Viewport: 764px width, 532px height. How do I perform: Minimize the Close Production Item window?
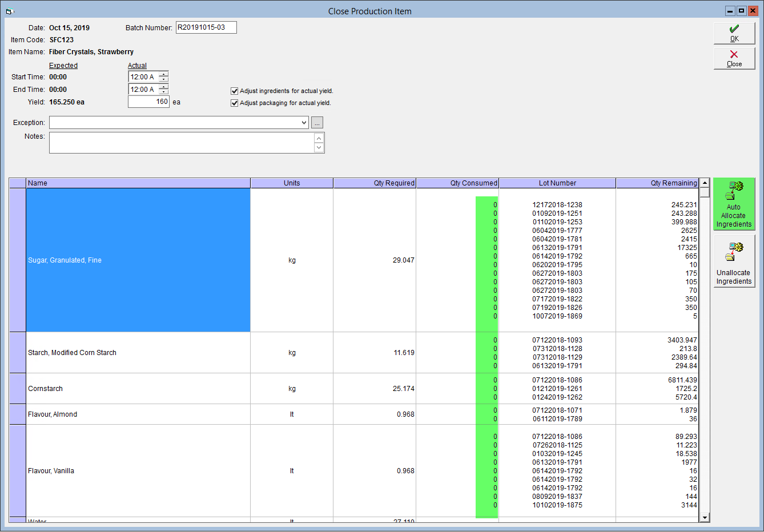coord(730,11)
